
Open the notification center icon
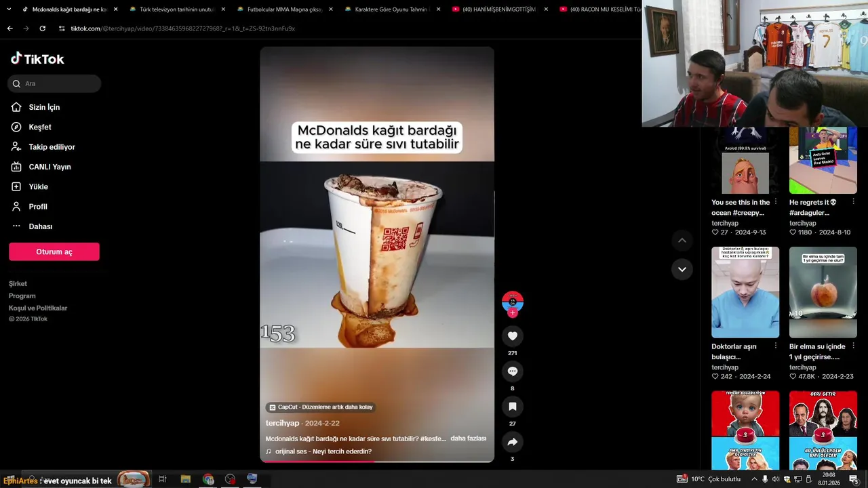854,479
